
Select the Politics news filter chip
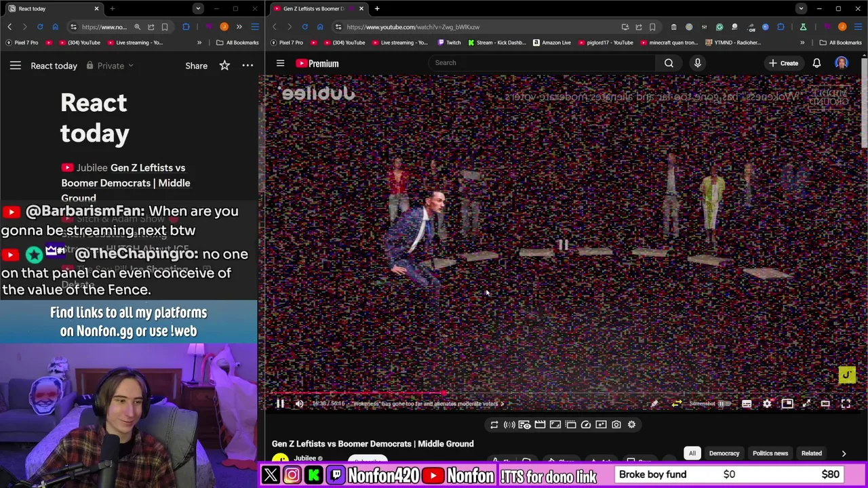pos(770,453)
